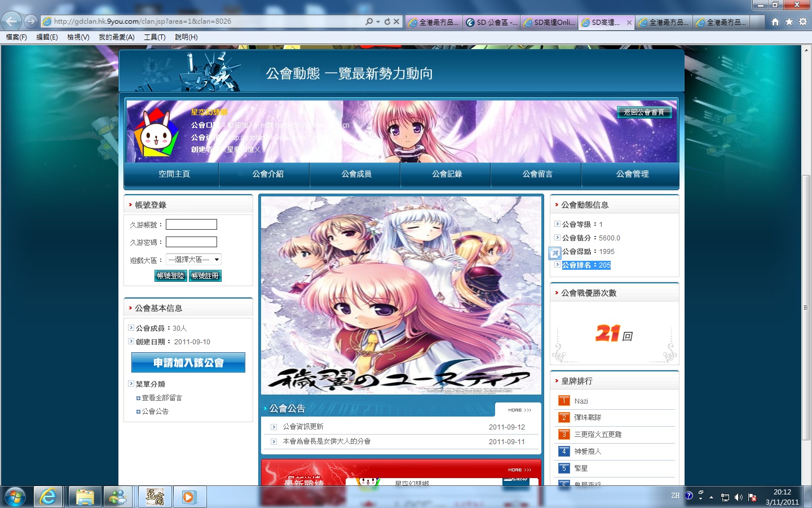Open address bar search dropdown arrow
The width and height of the screenshot is (812, 508).
(378, 21)
